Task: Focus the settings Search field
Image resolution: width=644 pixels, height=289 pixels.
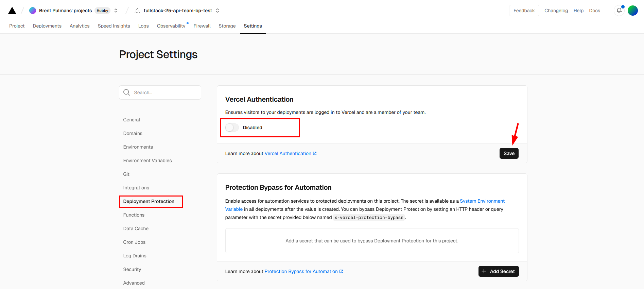Action: coord(160,92)
